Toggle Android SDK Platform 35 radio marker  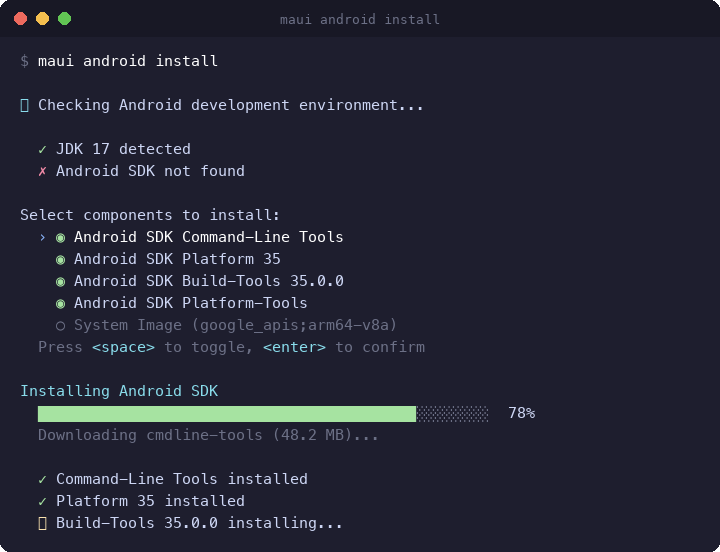(x=60, y=260)
